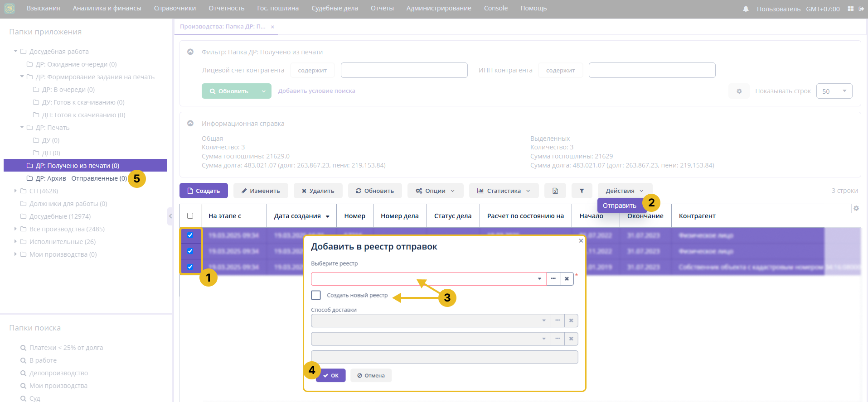
Task: Click the notification bell icon
Action: coord(746,9)
